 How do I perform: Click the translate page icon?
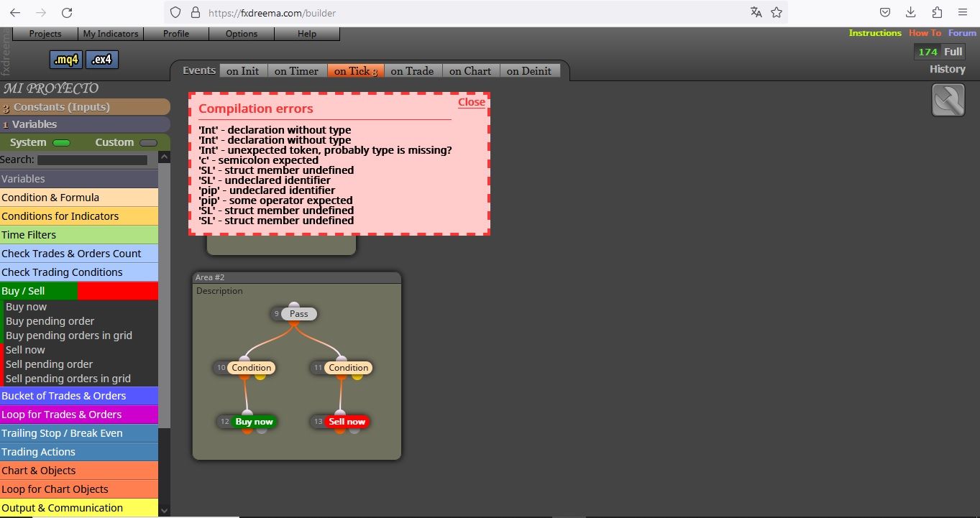[x=756, y=12]
